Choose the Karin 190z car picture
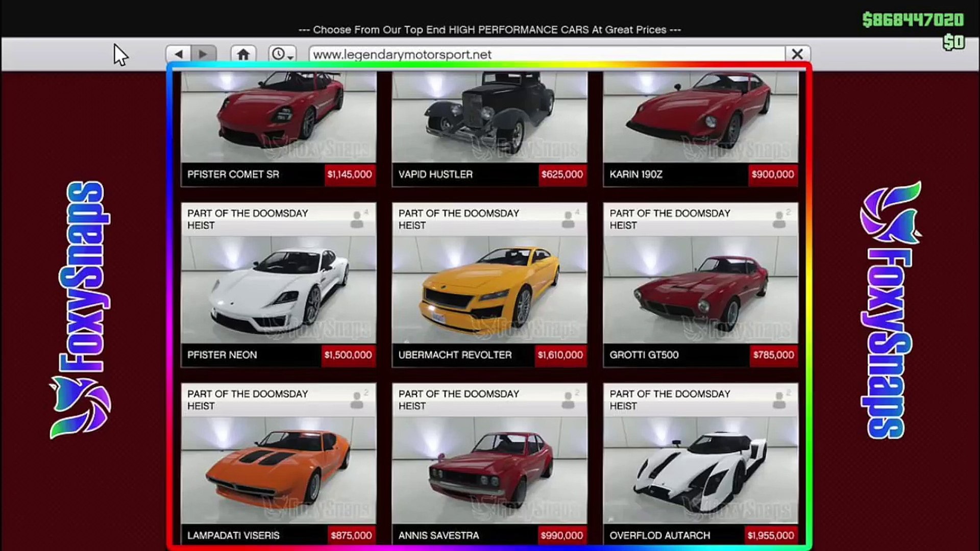980x551 pixels. click(700, 116)
